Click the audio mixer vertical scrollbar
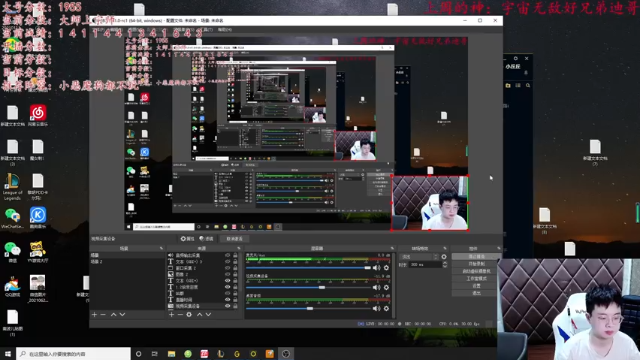The image size is (640, 360). 393,286
